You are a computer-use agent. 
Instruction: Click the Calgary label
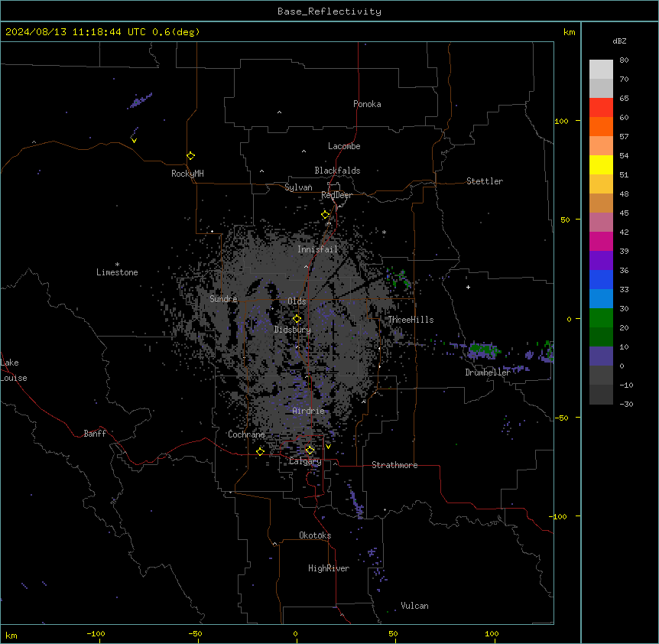coord(305,461)
